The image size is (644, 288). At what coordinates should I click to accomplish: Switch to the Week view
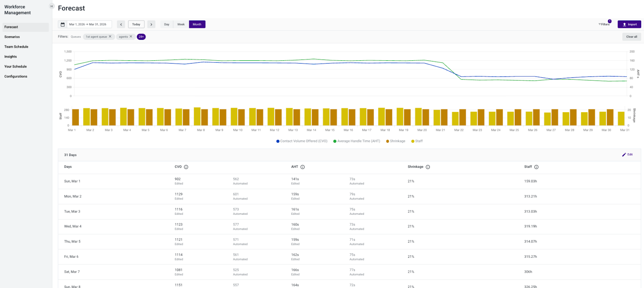coord(181,25)
